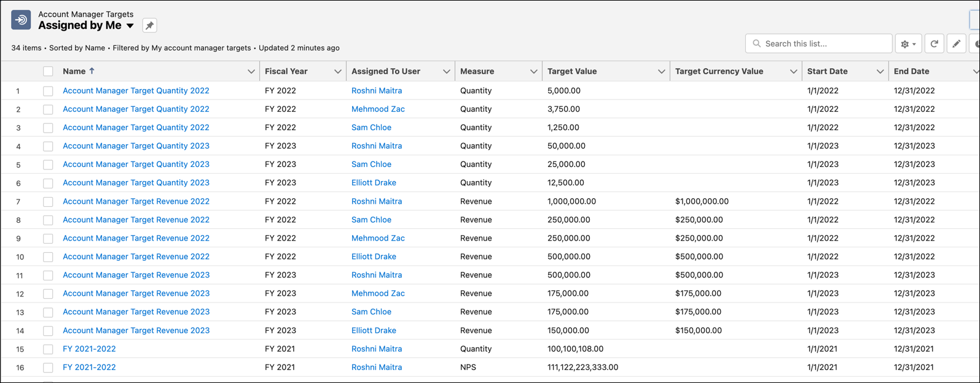Open the Fiscal Year column menu chevron
This screenshot has width=980, height=383.
337,72
